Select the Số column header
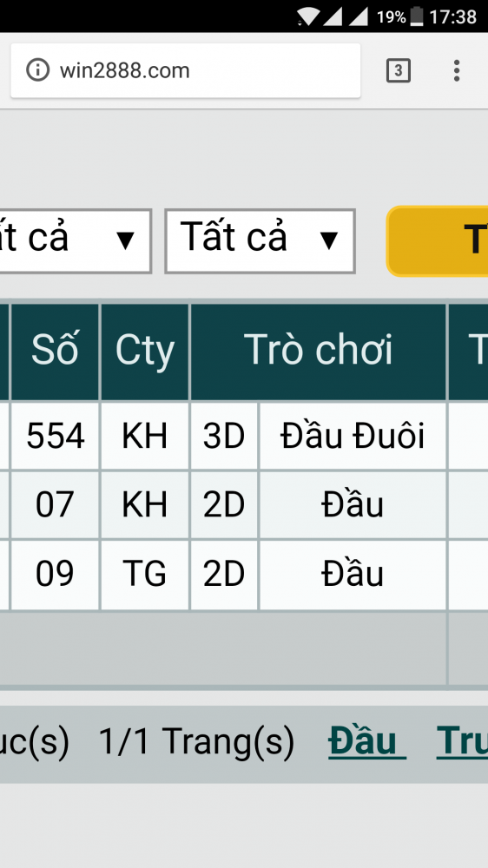Viewport: 488px width, 868px height. (x=55, y=351)
